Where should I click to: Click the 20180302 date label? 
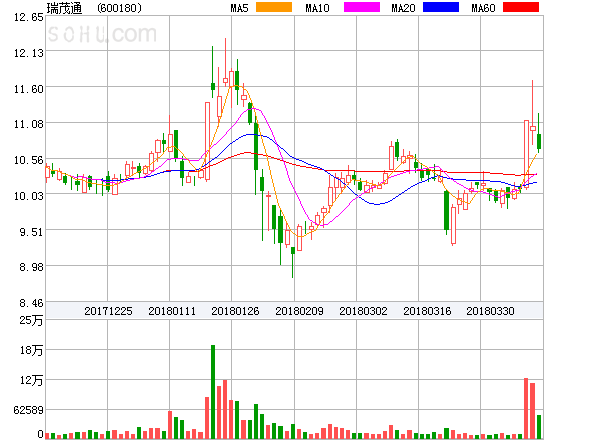pyautogui.click(x=363, y=311)
